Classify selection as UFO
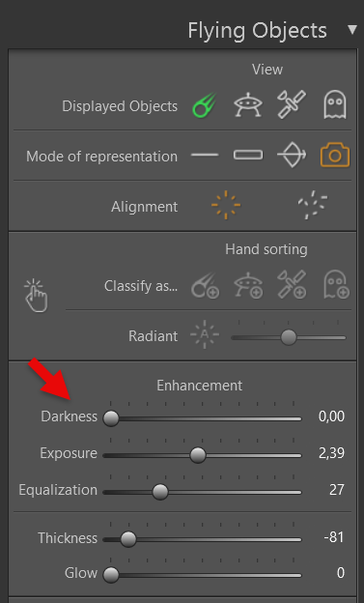The height and width of the screenshot is (603, 364). coord(248,285)
